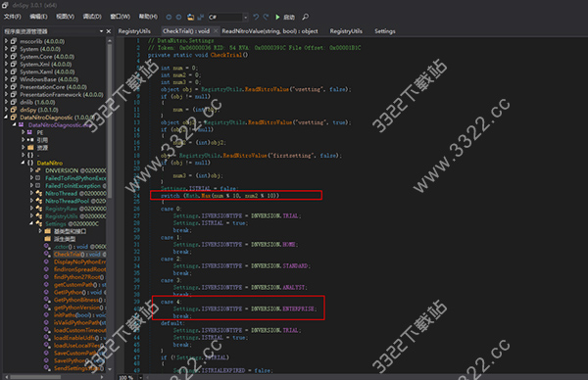Click the .cctor() method icon
588x380 pixels.
47,246
